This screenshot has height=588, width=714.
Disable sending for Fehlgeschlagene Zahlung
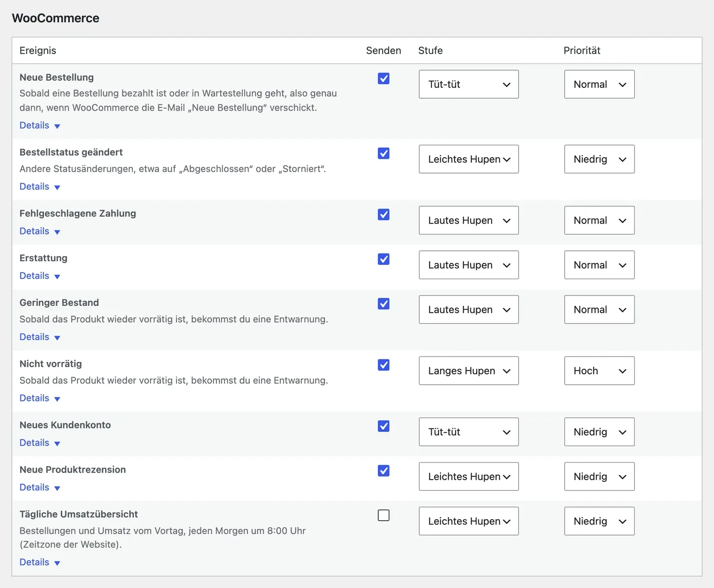(x=383, y=214)
